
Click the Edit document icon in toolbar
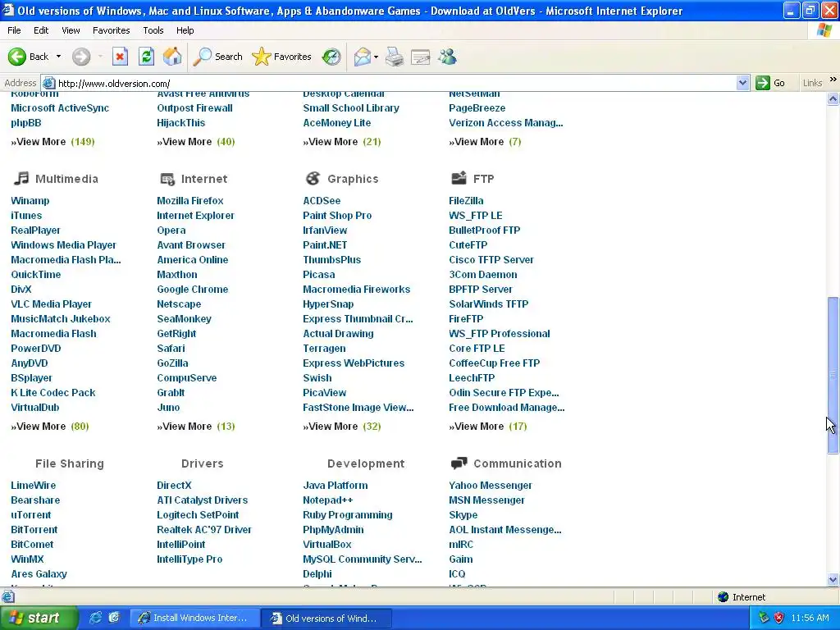click(x=421, y=57)
